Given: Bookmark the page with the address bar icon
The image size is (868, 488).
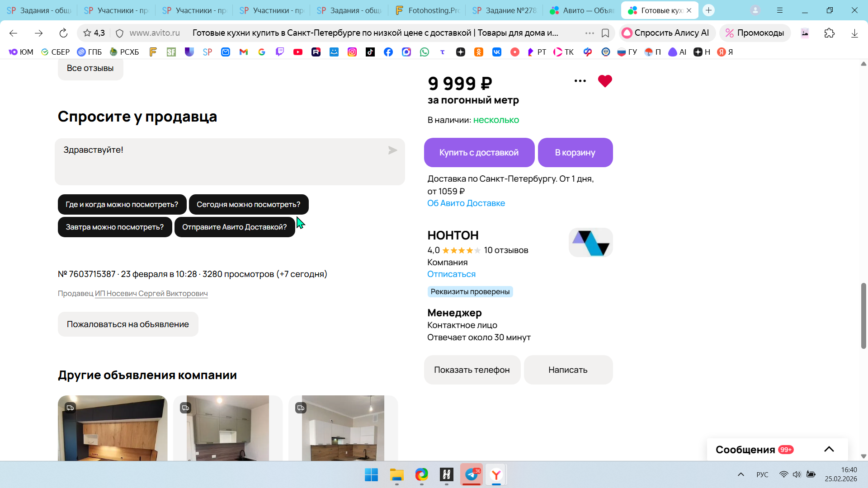Looking at the screenshot, I should (605, 33).
